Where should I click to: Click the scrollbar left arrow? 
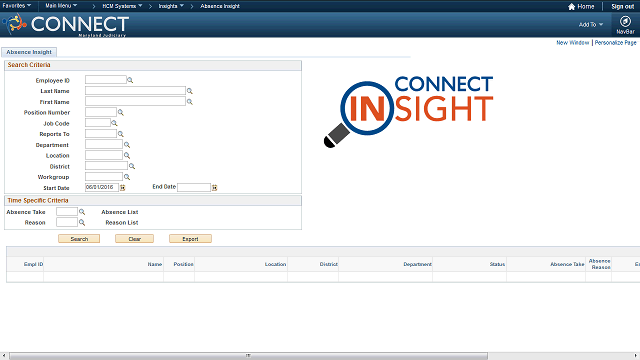pos(4,356)
